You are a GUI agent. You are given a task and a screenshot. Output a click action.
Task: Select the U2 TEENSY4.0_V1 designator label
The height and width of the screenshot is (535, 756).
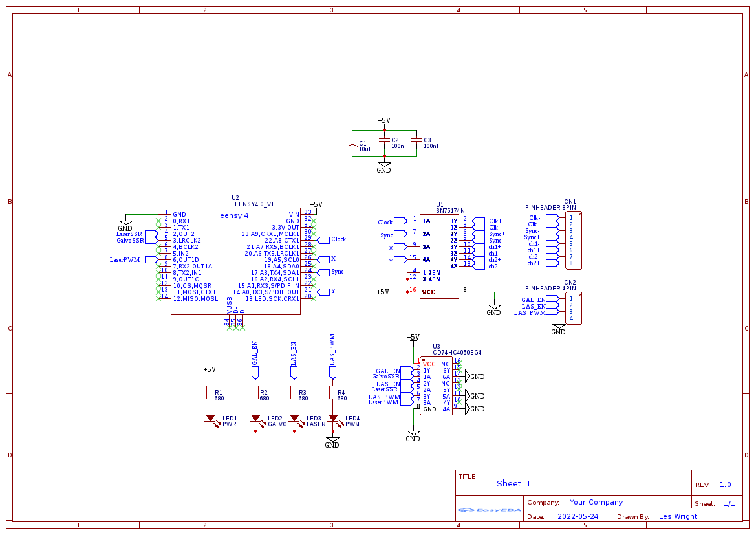(x=252, y=201)
